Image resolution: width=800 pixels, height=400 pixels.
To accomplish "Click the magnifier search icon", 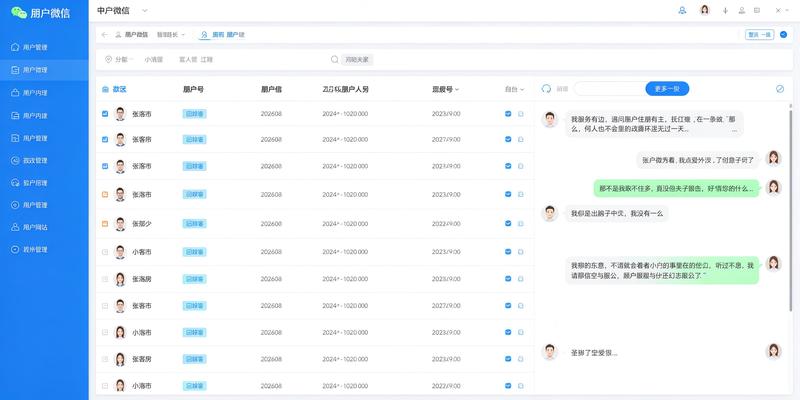I will [335, 60].
